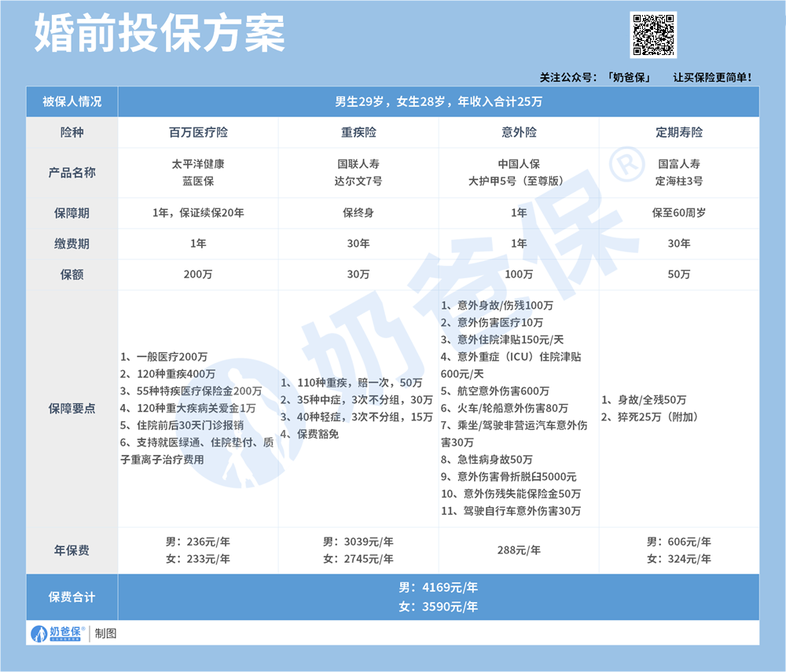Click the 保障要点 row label
The height and width of the screenshot is (672, 786).
pyautogui.click(x=72, y=409)
